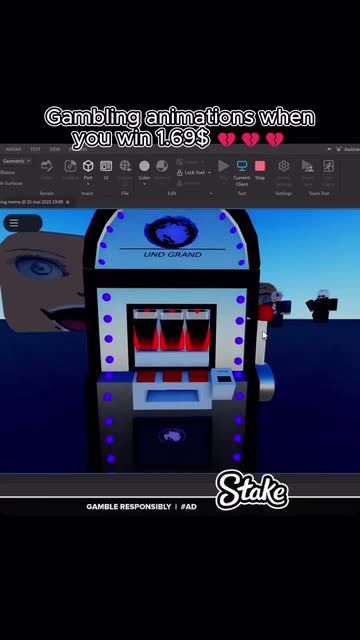Viewport: 360px width, 640px height.
Task: Stop the running test with the red square
Action: [x=260, y=166]
